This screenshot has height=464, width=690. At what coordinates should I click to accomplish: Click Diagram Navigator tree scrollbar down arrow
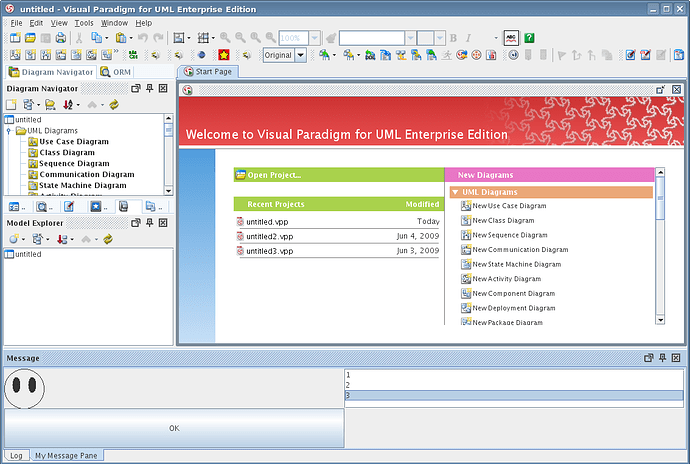(x=169, y=191)
